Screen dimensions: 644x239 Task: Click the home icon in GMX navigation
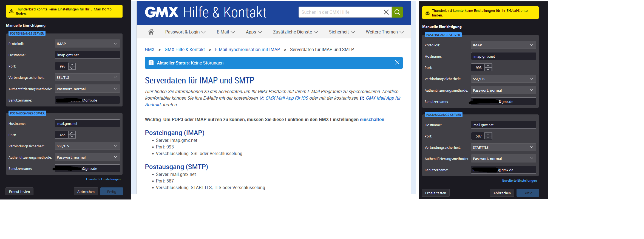(x=151, y=32)
